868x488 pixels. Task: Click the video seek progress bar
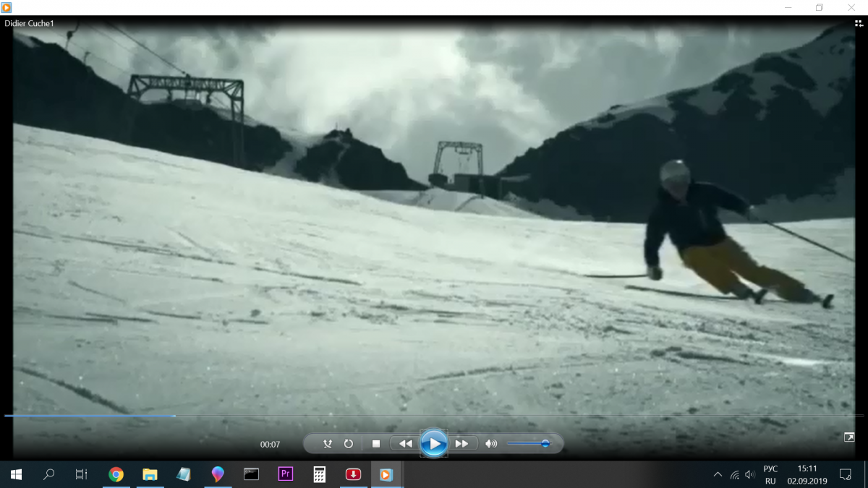434,416
